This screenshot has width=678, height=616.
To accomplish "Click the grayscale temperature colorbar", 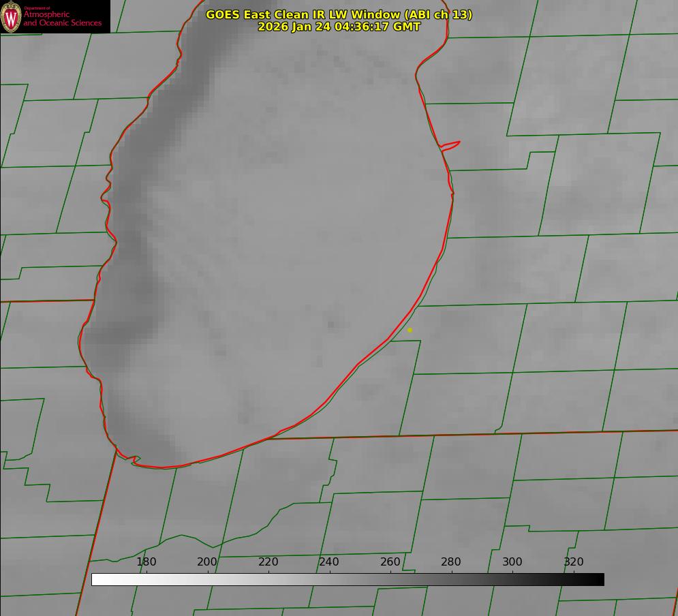I will pos(348,579).
